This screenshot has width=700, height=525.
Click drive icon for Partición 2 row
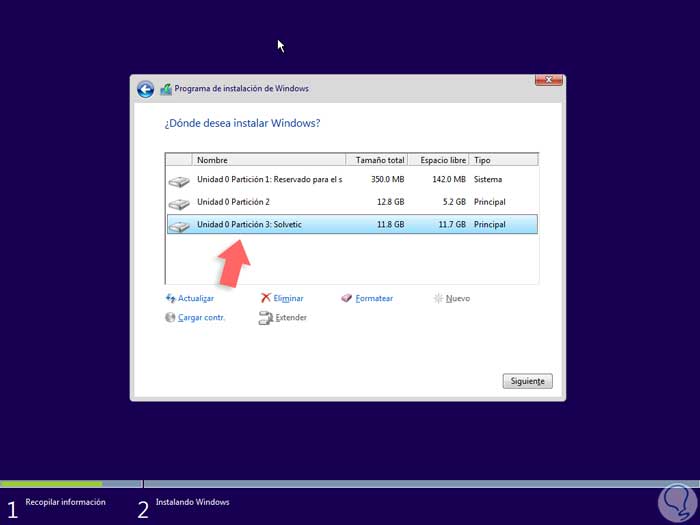coord(179,204)
